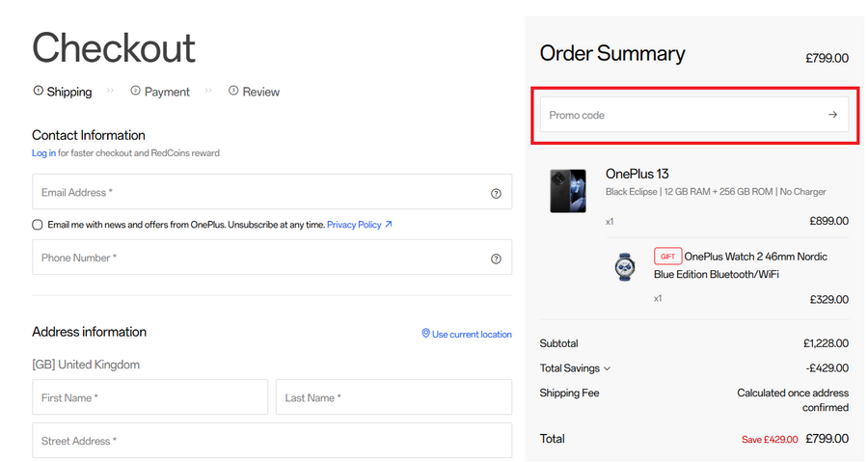The height and width of the screenshot is (462, 868).
Task: Go to the Review step
Action: coord(254,92)
